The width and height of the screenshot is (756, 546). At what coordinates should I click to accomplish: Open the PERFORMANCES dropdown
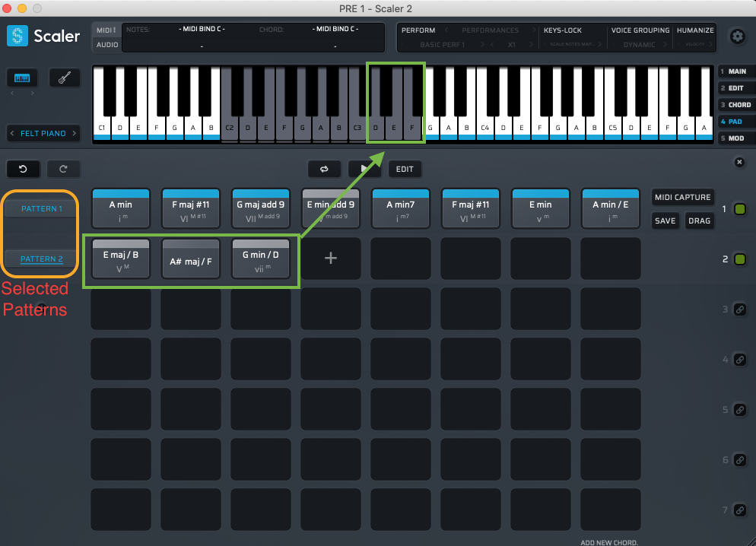(x=490, y=30)
